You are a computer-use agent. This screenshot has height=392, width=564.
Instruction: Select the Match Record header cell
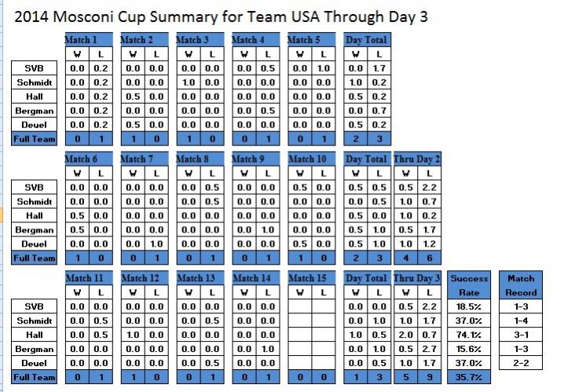tap(521, 285)
